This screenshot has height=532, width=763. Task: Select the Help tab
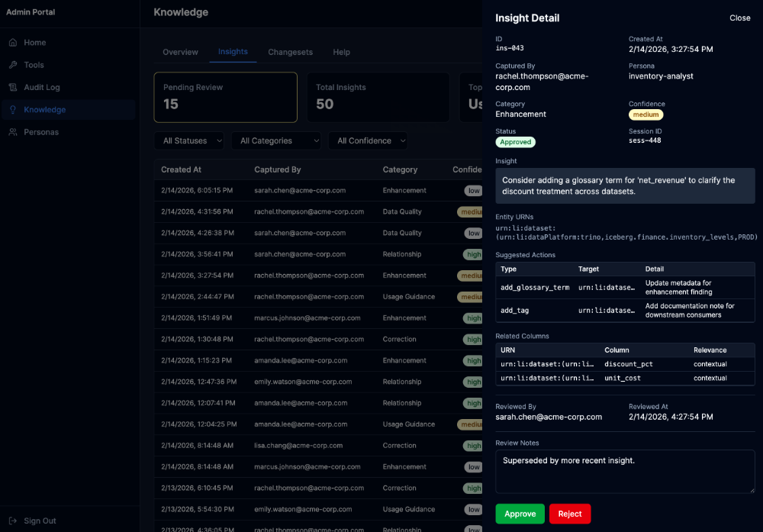pyautogui.click(x=341, y=52)
